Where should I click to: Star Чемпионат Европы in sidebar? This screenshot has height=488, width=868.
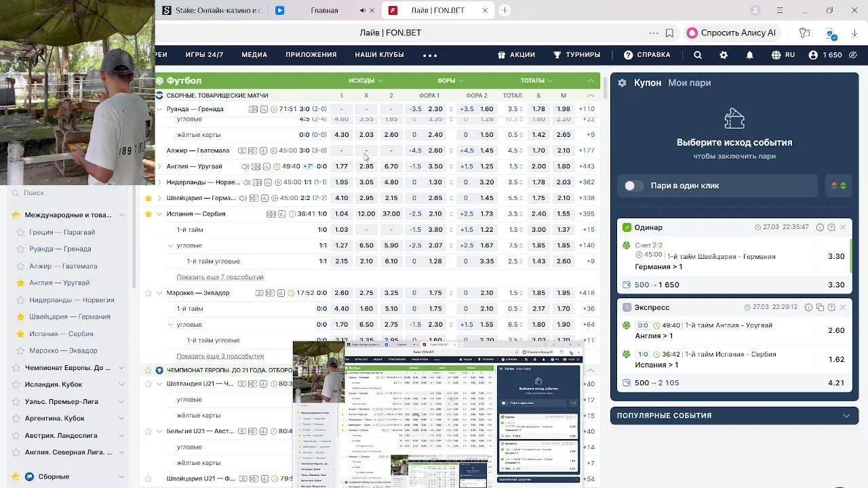pos(16,368)
